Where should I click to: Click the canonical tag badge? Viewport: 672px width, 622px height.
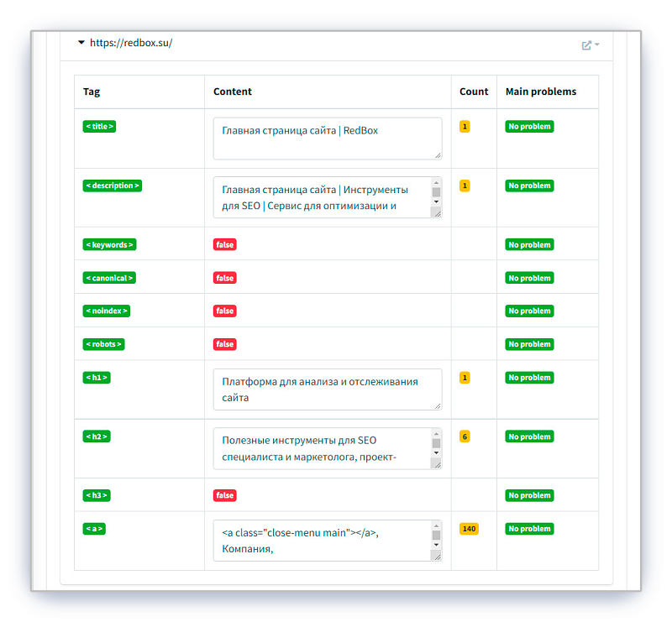coord(108,278)
